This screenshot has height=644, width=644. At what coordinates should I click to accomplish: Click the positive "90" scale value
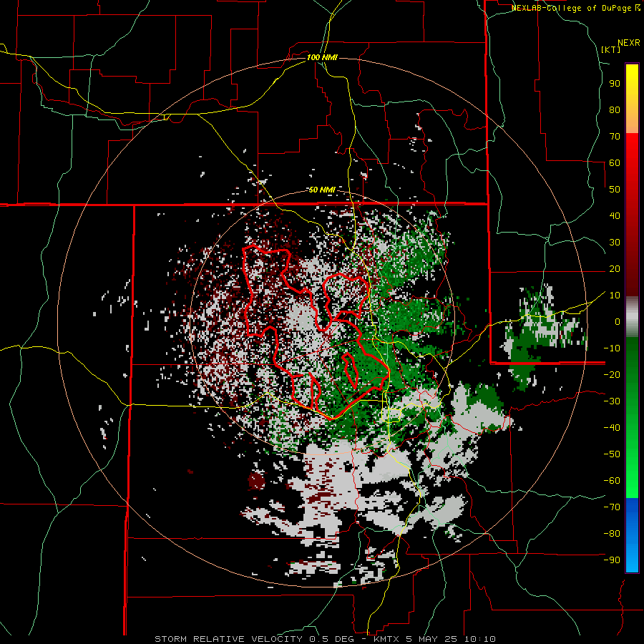coord(615,84)
